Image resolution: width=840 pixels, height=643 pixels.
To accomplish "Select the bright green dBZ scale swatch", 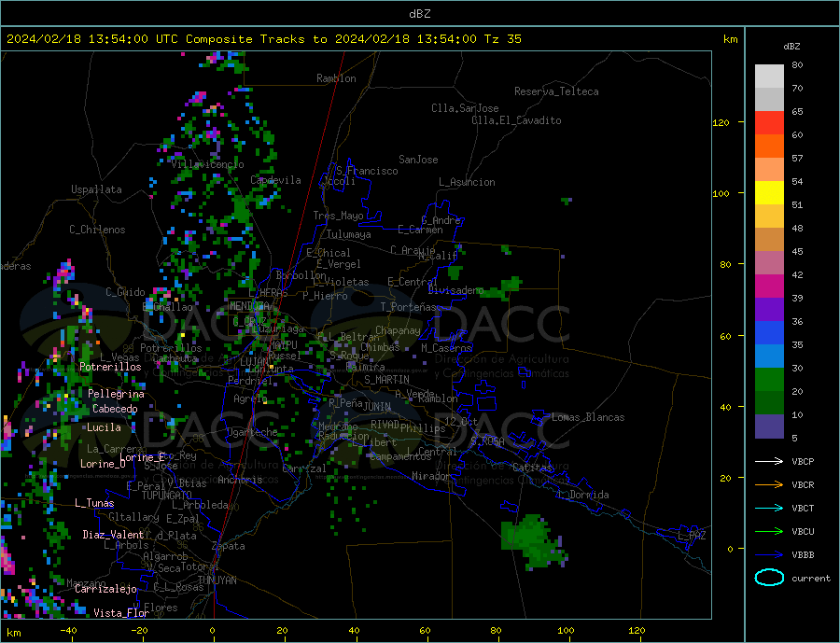I will pyautogui.click(x=769, y=380).
